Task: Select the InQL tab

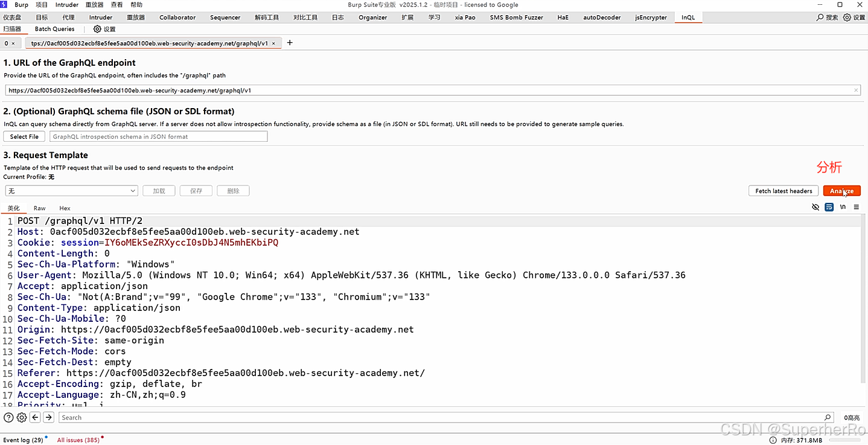Action: (688, 18)
